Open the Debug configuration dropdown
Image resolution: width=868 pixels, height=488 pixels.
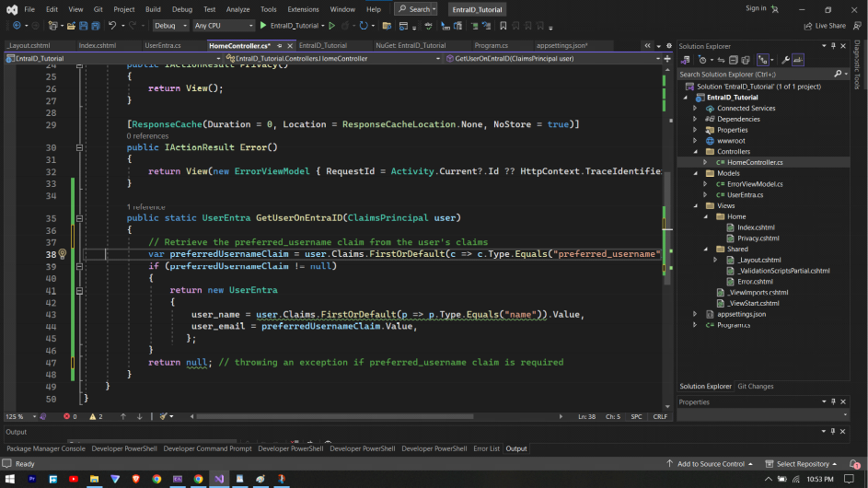pos(170,26)
